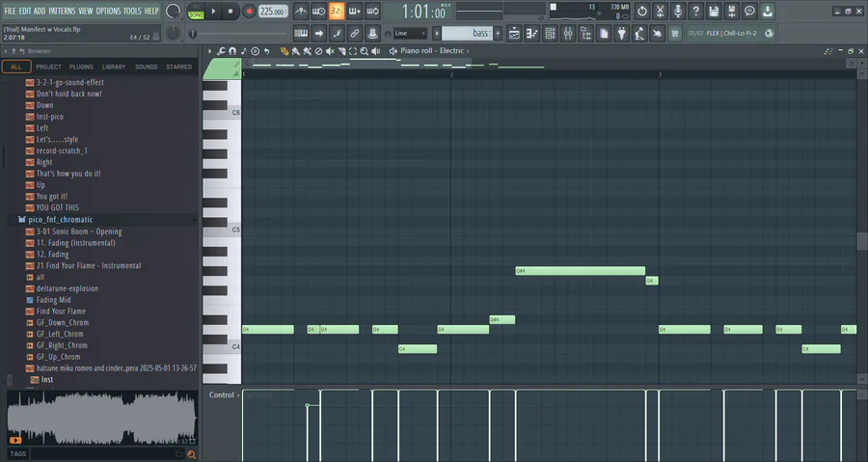Open the shop cart icon
868x462 pixels.
(x=675, y=34)
